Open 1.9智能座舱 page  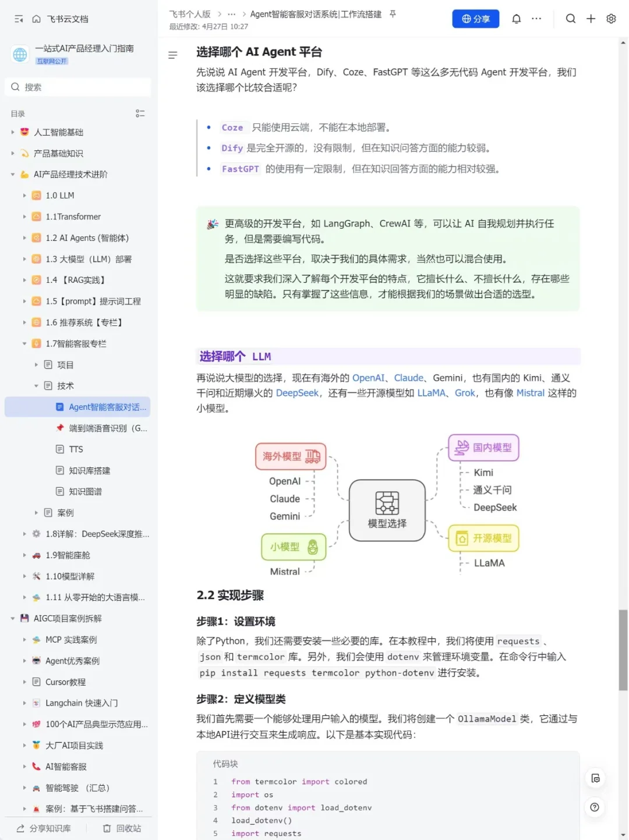pyautogui.click(x=68, y=555)
